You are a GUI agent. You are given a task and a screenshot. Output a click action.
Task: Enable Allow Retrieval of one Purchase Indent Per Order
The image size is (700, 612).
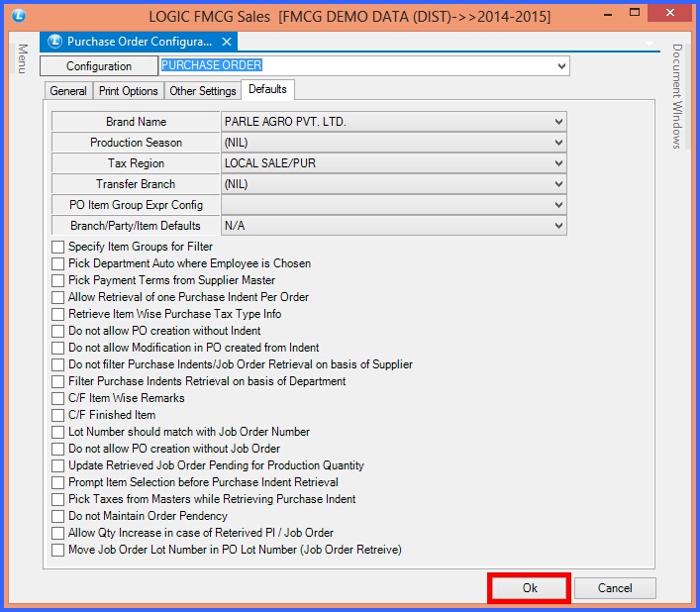57,297
